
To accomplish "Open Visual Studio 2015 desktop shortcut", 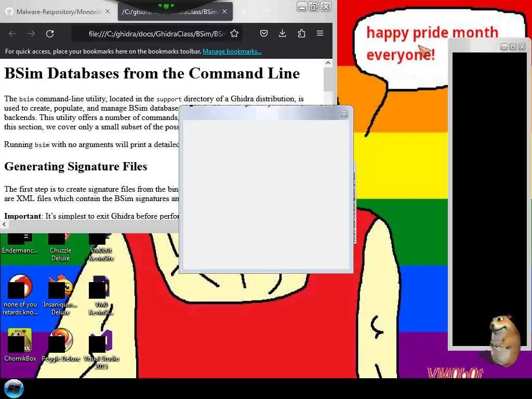I will [101, 349].
